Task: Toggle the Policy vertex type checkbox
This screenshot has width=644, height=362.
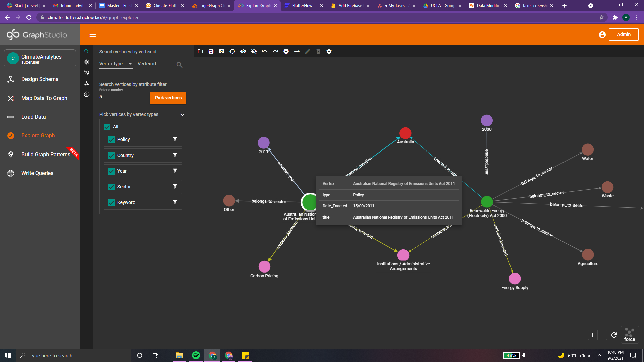Action: [x=111, y=140]
